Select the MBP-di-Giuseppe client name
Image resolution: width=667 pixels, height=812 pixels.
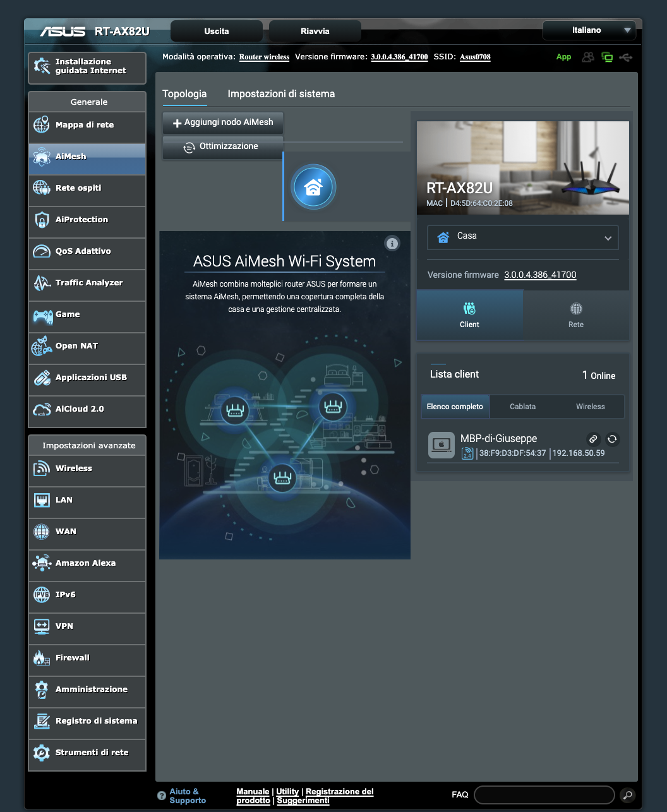tap(499, 438)
